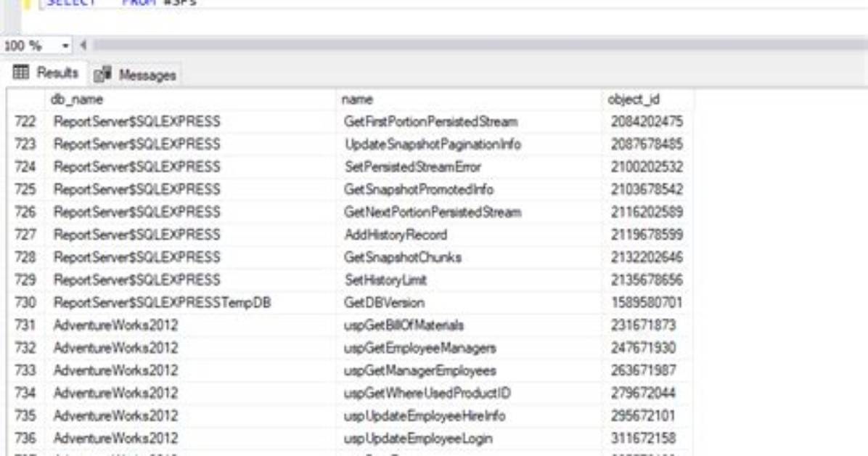Viewport: 868px width, 456px height.
Task: Click AdventureWorks2012 cell in row 736
Action: tap(190, 439)
